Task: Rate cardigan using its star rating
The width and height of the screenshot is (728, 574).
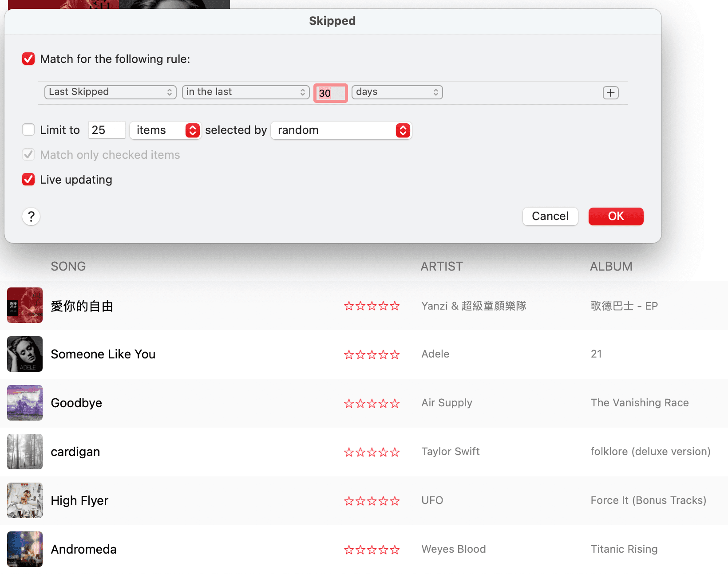Action: [372, 452]
